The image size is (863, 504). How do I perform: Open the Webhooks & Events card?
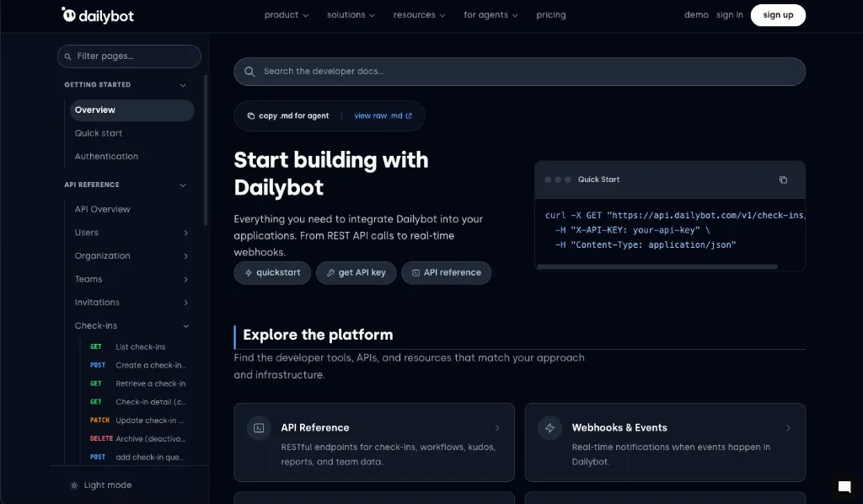[665, 442]
